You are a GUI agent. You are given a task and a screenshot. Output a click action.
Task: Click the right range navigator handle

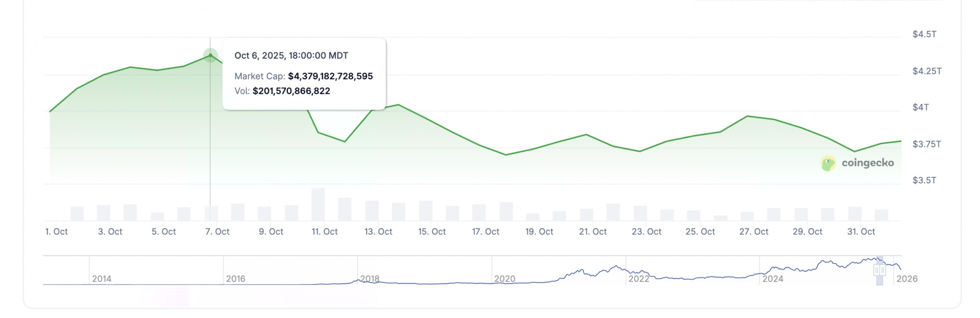(883, 271)
